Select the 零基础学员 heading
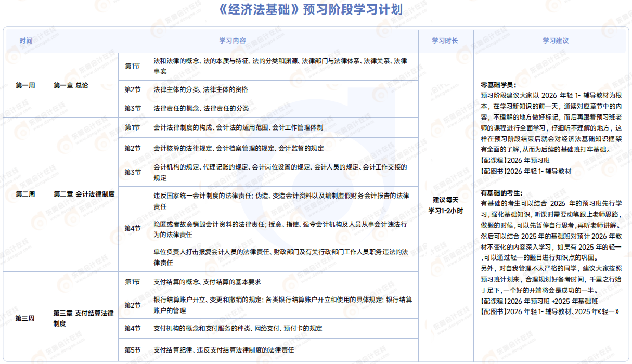 (499, 85)
